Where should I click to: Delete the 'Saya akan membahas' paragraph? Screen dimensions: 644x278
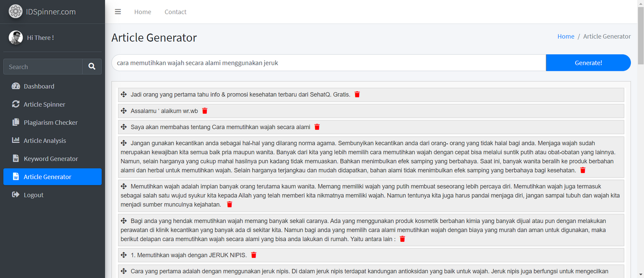click(x=317, y=127)
